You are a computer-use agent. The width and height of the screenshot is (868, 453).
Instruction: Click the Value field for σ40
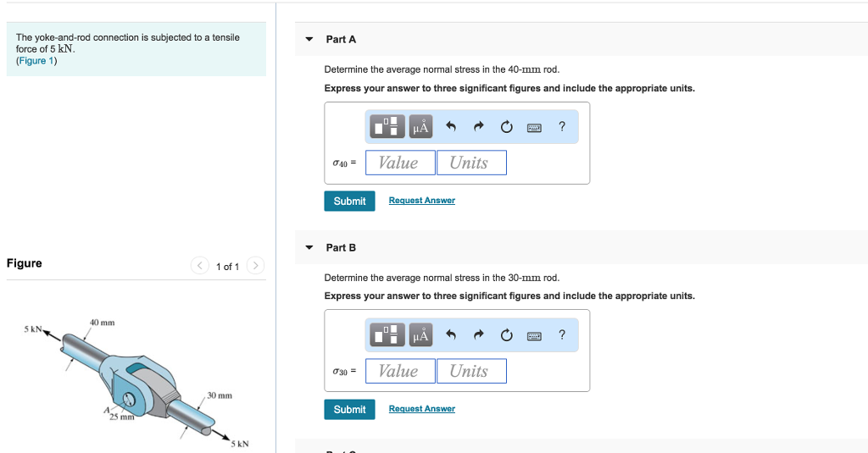pos(400,163)
